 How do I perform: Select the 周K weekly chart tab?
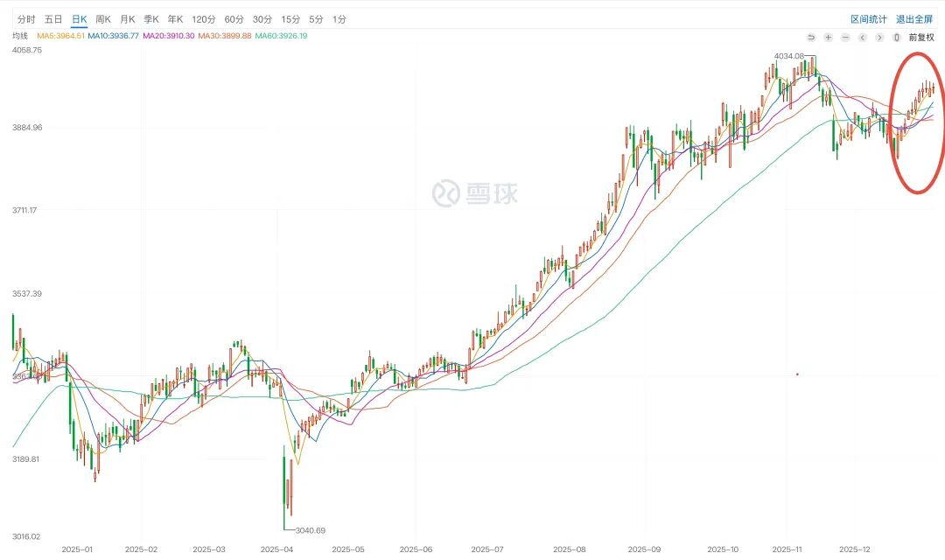coord(103,18)
